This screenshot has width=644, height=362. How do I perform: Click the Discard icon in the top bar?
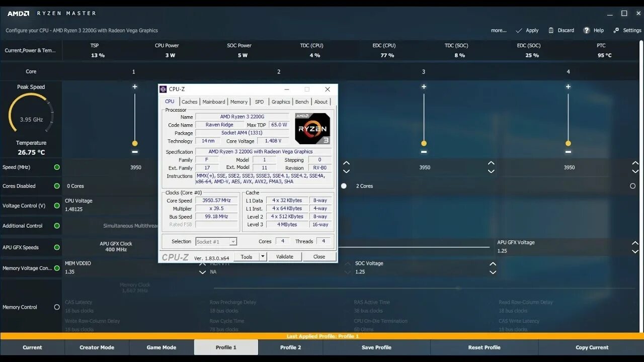(x=551, y=30)
